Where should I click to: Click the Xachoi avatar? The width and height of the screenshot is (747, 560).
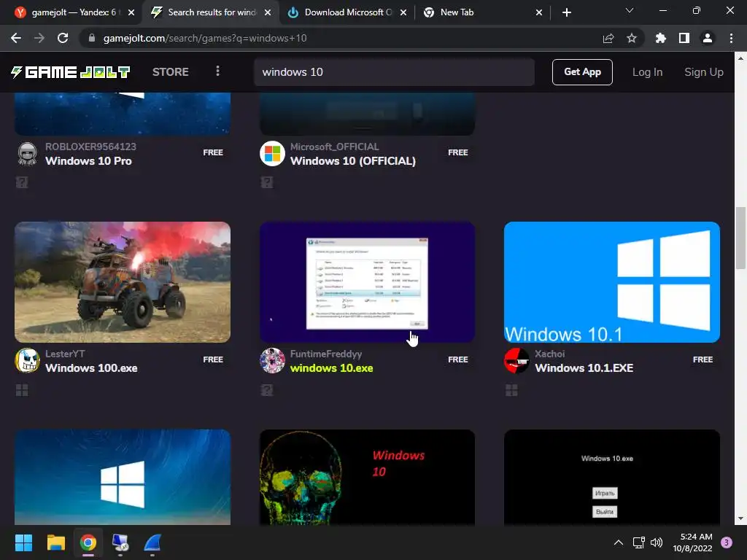click(516, 360)
